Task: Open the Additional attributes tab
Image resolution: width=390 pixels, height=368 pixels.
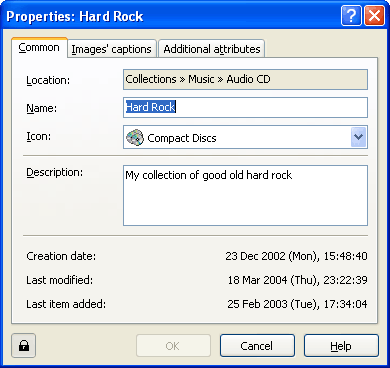Action: 212,49
